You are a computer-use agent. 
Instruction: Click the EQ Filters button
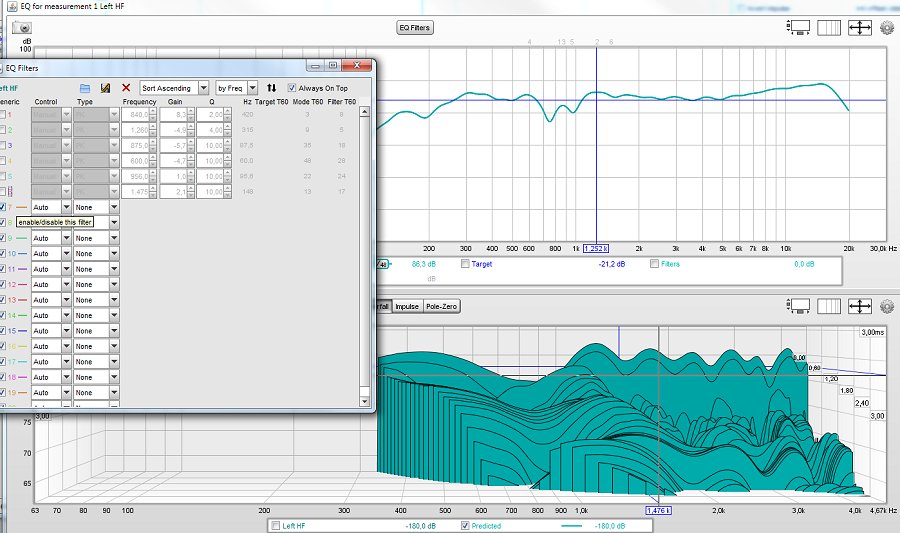click(414, 28)
